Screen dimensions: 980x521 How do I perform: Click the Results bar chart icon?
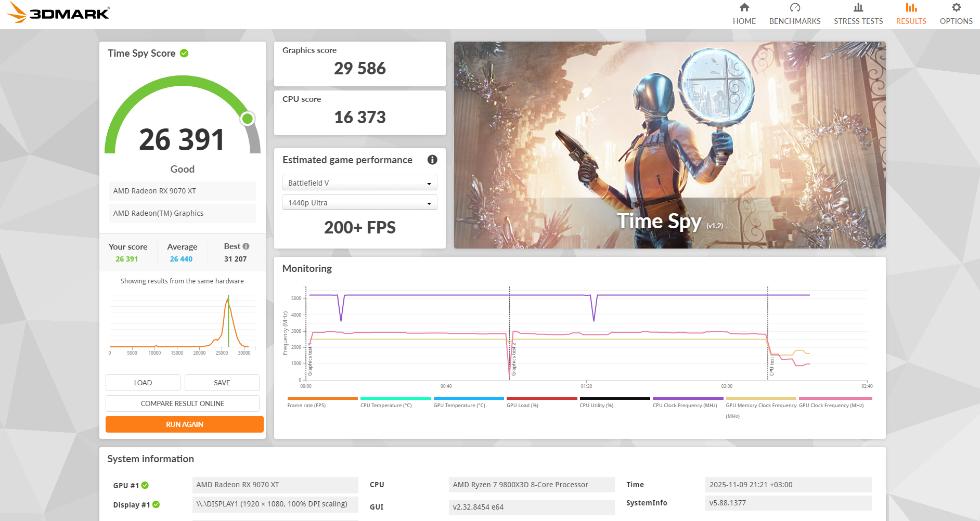pos(911,8)
